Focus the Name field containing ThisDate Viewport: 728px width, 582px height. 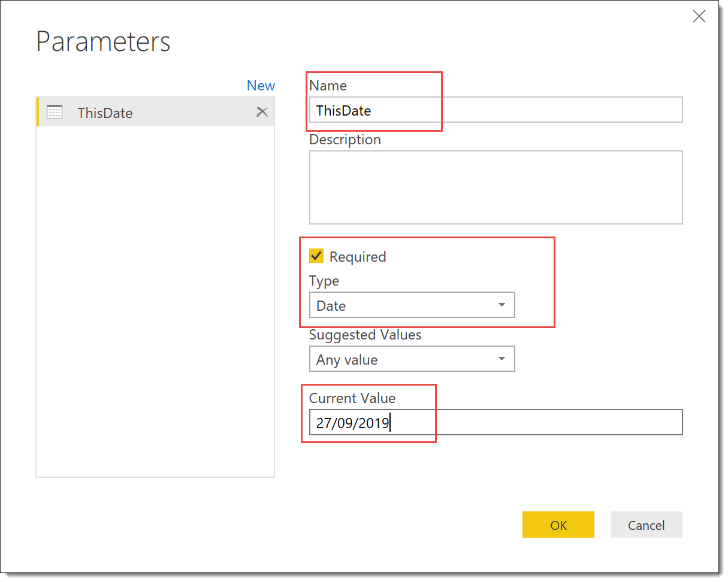click(x=495, y=110)
